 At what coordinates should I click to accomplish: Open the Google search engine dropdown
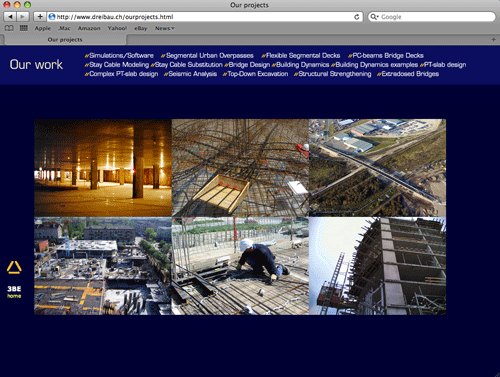tap(374, 17)
